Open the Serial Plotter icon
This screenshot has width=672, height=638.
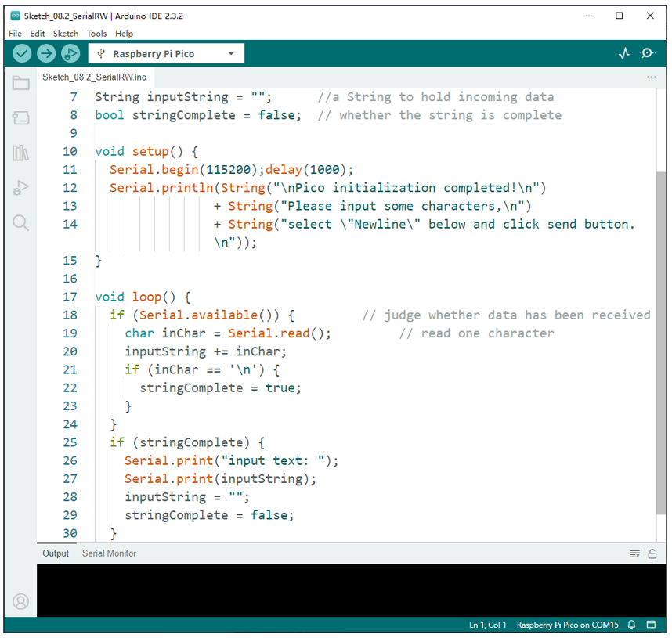624,53
